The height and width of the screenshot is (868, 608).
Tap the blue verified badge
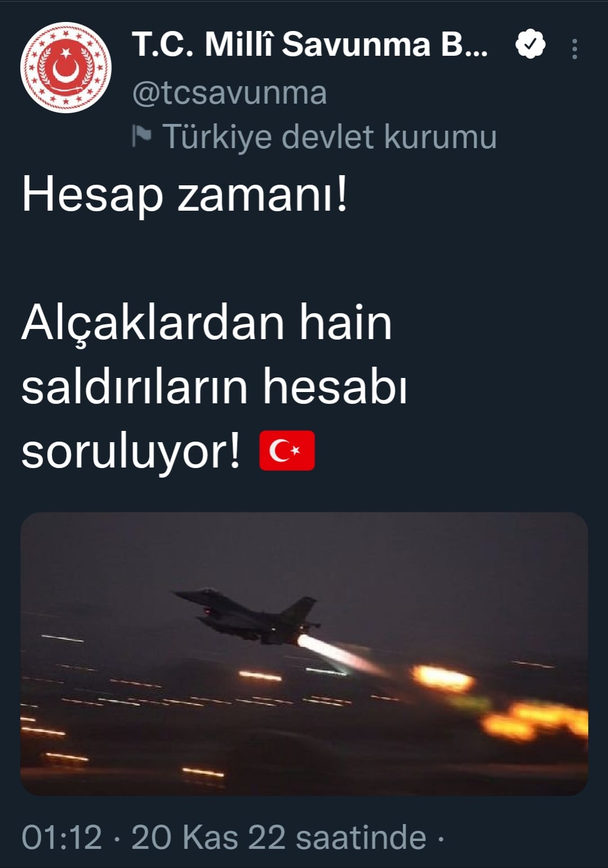[530, 44]
